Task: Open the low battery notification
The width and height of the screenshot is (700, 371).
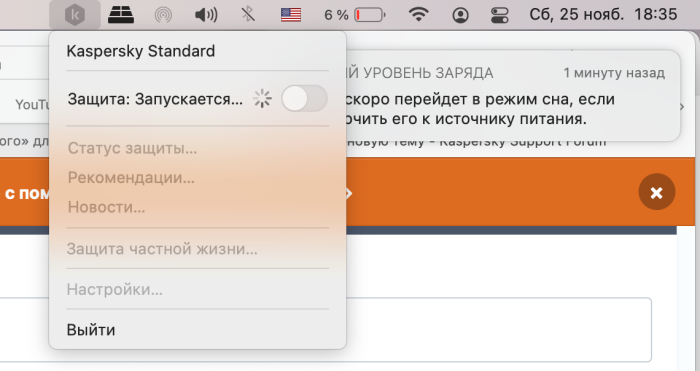Action: [x=512, y=96]
